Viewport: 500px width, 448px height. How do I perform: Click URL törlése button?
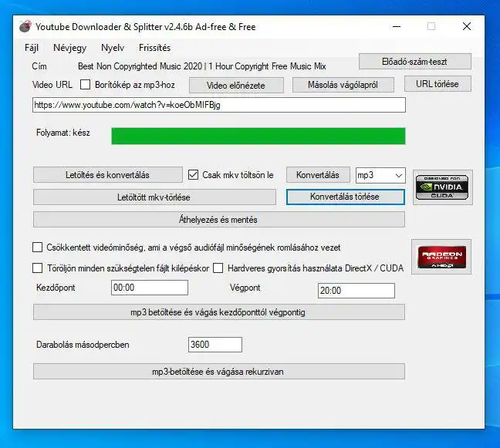coord(437,84)
